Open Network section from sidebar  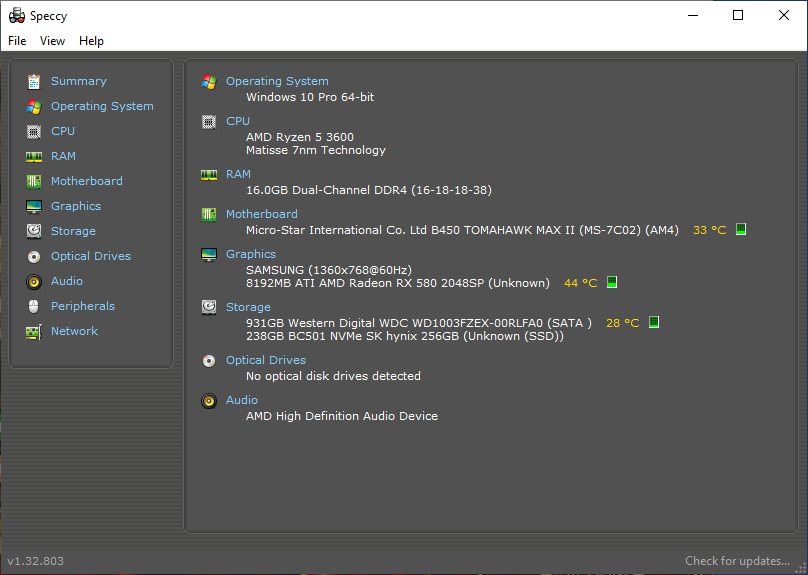(74, 331)
